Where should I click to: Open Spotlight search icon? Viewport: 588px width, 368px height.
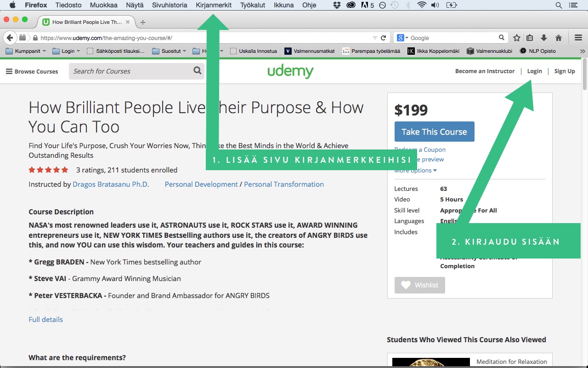point(559,5)
